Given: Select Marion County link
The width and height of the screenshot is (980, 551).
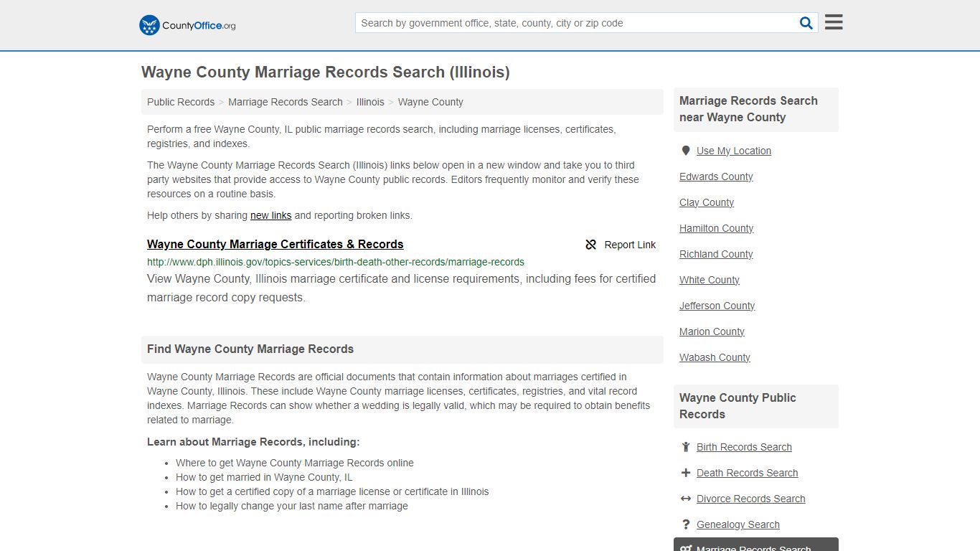Looking at the screenshot, I should 712,331.
